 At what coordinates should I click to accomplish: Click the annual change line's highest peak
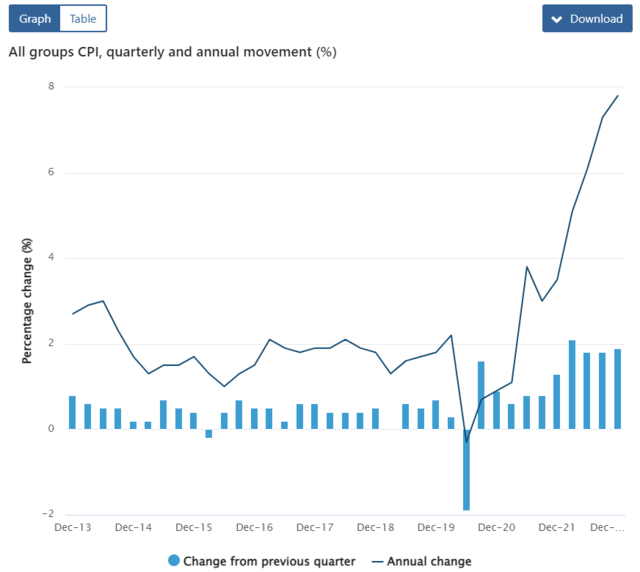(x=618, y=96)
